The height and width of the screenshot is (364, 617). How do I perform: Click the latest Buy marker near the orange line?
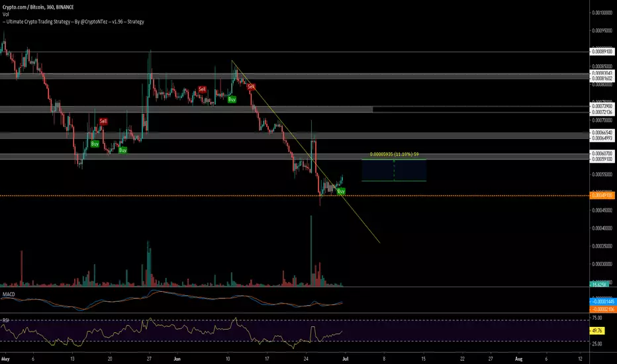point(341,191)
